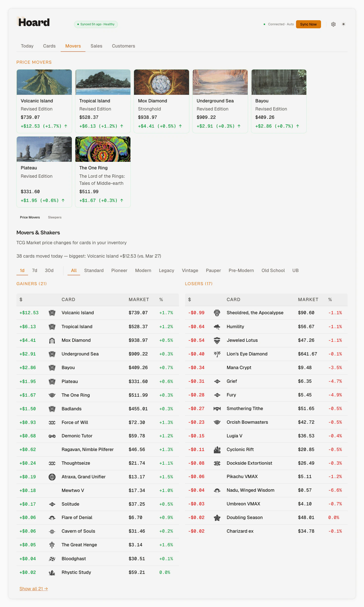Viewport: 364px width, 607px height.
Task: Select the 30d time range
Action: point(49,271)
